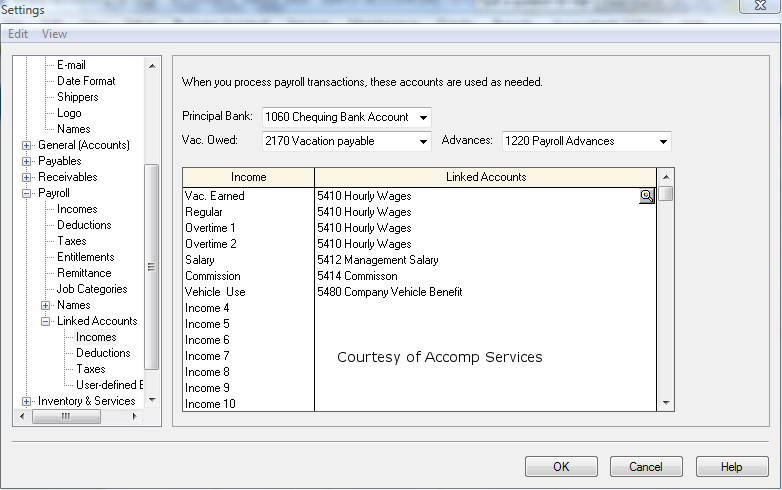This screenshot has height=490, width=782.
Task: Click the Regular row 5410 Hourly Wages cell
Action: tap(485, 212)
